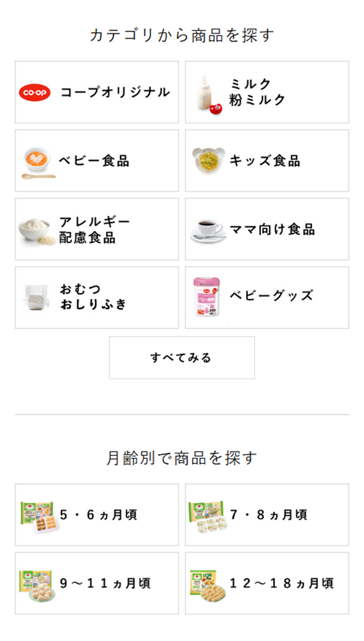This screenshot has height=641, width=364.
Task: Click the bear-shaped kids plate icon
Action: point(208,161)
